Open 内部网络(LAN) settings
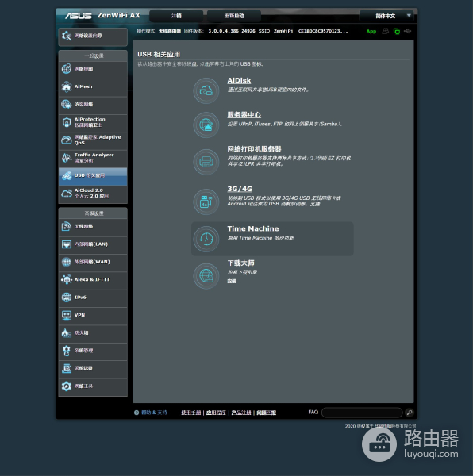This screenshot has width=473, height=476. tap(93, 244)
